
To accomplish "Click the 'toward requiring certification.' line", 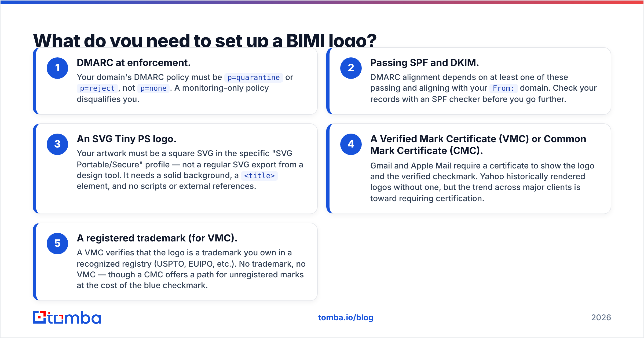I will [427, 199].
